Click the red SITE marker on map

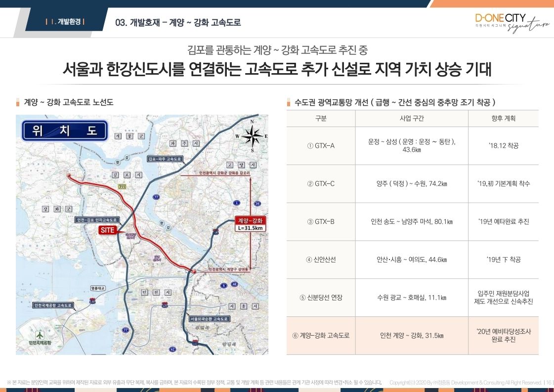point(107,230)
